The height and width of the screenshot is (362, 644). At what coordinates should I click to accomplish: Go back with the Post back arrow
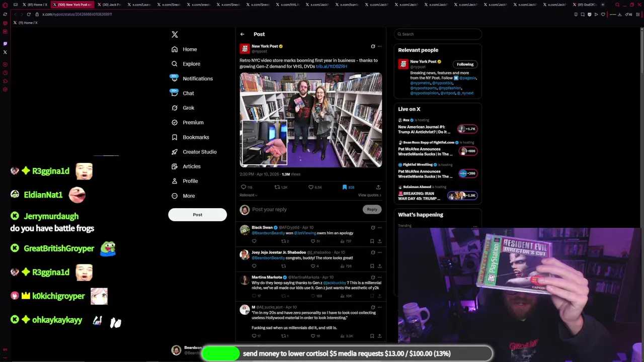click(x=242, y=34)
